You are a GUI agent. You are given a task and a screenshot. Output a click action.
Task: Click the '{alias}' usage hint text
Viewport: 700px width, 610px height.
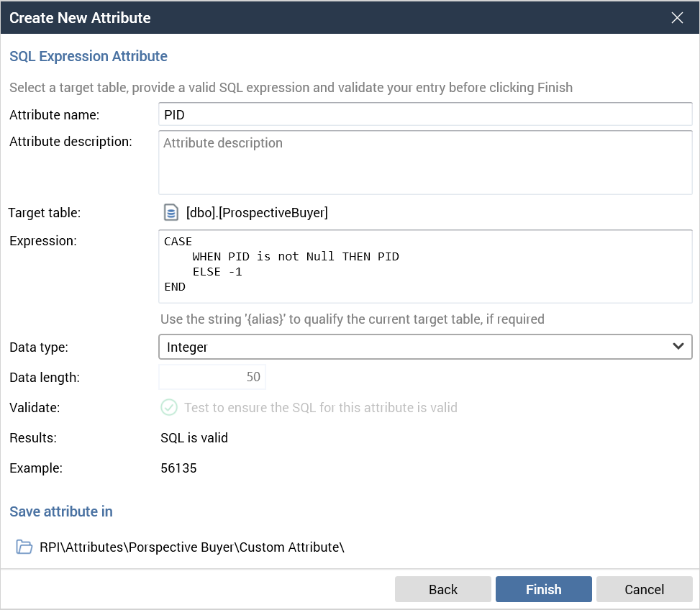352,319
